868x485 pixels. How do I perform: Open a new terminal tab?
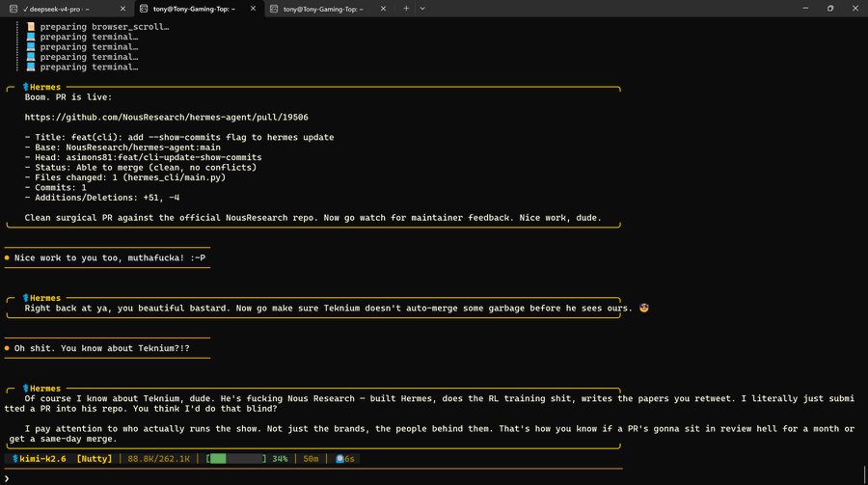tap(406, 9)
